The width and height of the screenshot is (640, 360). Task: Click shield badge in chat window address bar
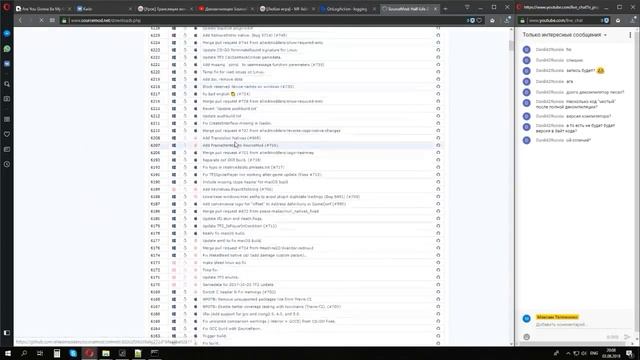(606, 20)
